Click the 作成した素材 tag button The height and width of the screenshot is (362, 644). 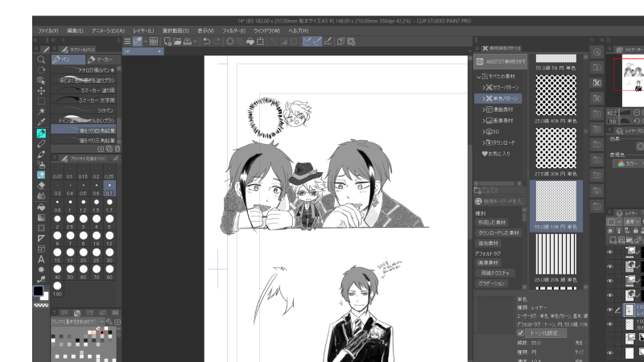(x=492, y=223)
